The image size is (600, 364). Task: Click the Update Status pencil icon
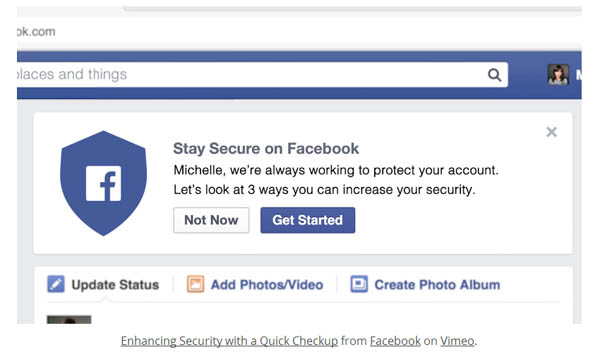[x=56, y=284]
